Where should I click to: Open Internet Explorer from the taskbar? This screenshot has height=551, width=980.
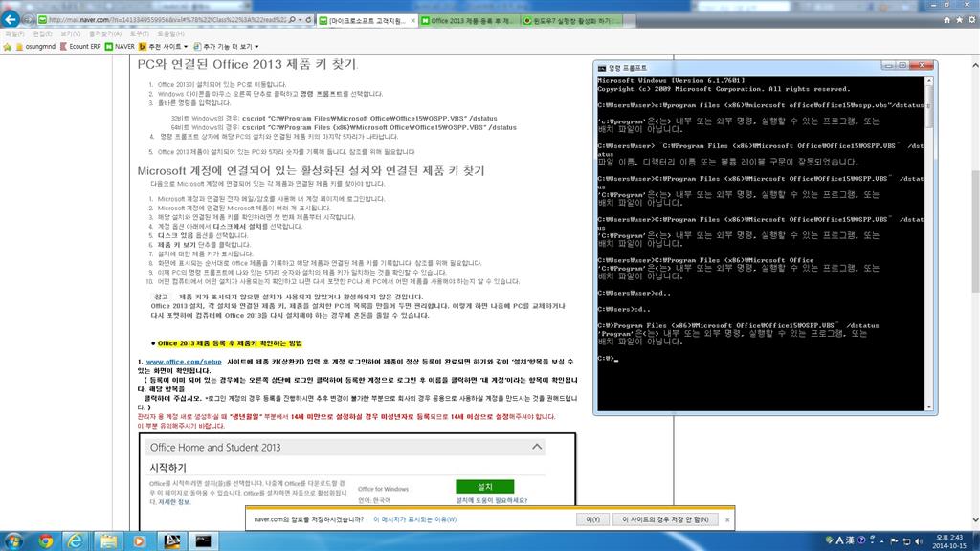[76, 541]
